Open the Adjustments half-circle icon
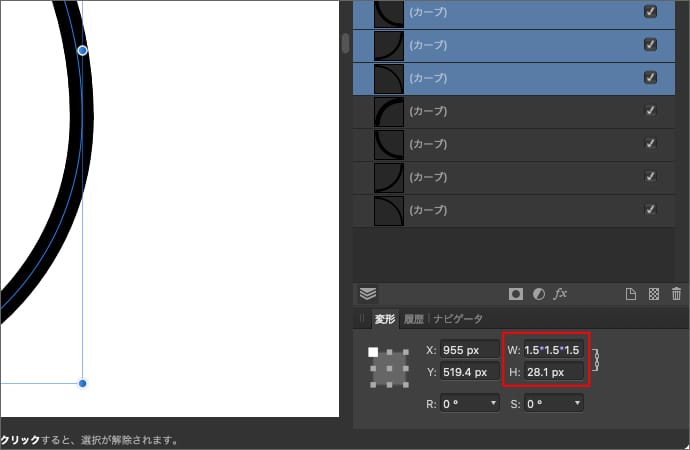Image resolution: width=690 pixels, height=450 pixels. 538,294
